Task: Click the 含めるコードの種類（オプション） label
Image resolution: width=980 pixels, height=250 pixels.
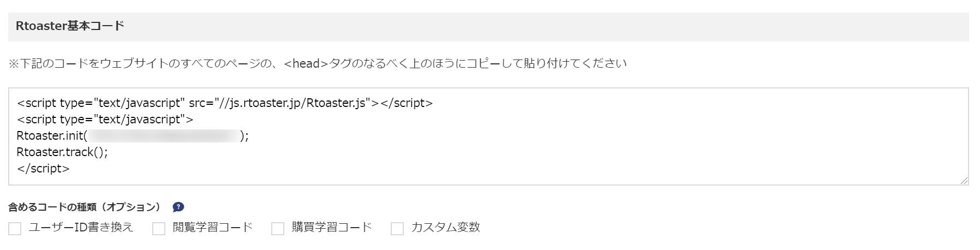Action: 85,207
